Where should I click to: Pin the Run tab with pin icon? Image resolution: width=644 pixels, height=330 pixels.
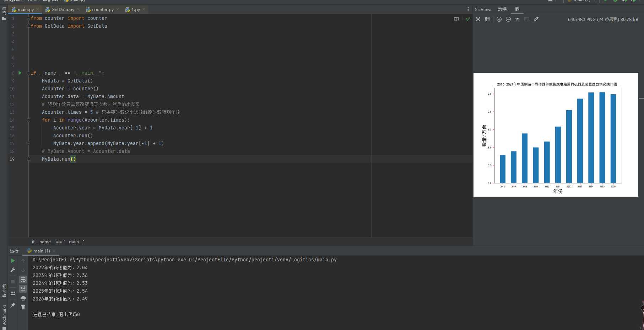13,305
